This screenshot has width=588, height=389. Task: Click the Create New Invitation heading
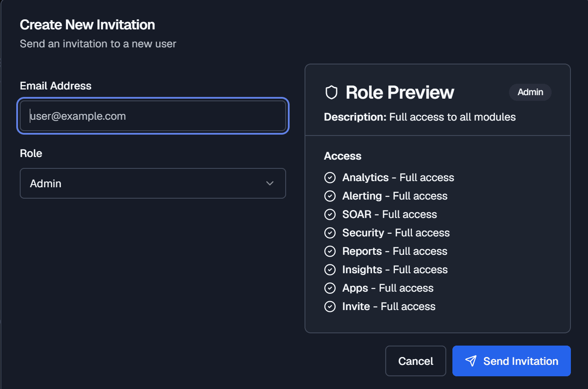(87, 25)
